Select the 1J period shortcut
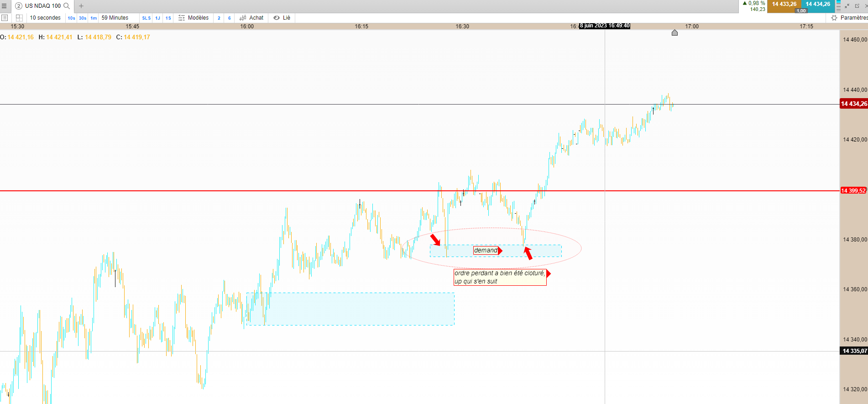This screenshot has height=404, width=868. pyautogui.click(x=157, y=18)
